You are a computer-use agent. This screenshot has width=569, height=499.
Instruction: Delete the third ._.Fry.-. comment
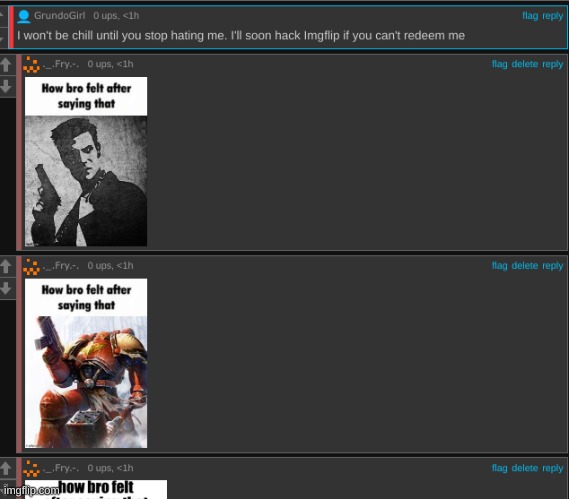pyautogui.click(x=524, y=468)
